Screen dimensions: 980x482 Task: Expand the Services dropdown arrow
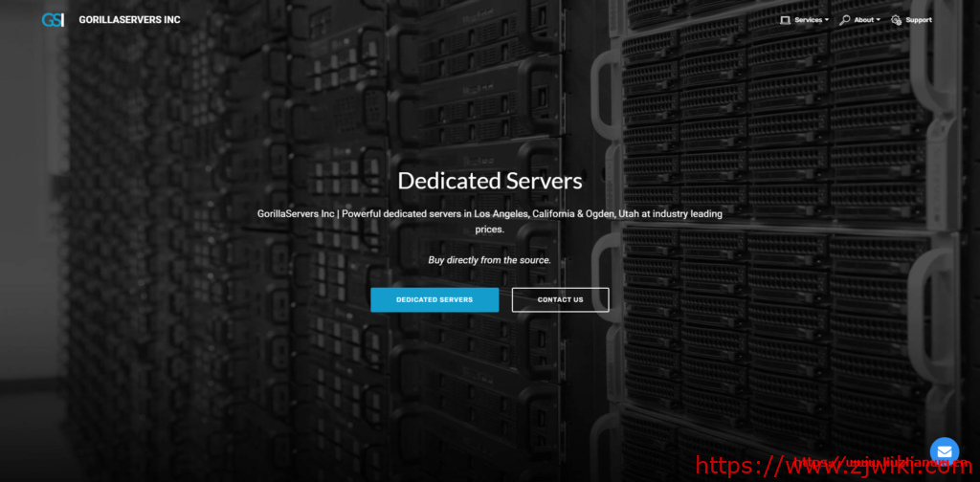(x=826, y=20)
